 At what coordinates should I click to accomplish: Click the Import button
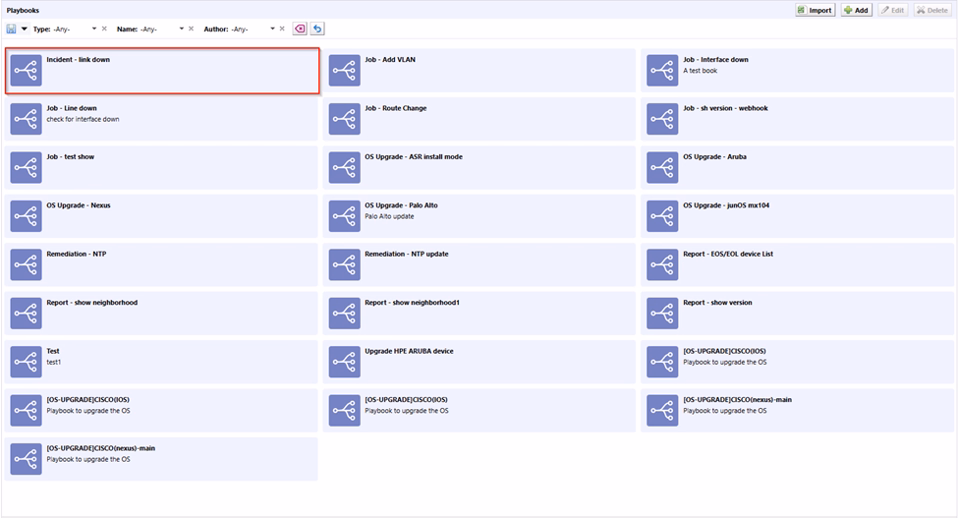tap(815, 10)
